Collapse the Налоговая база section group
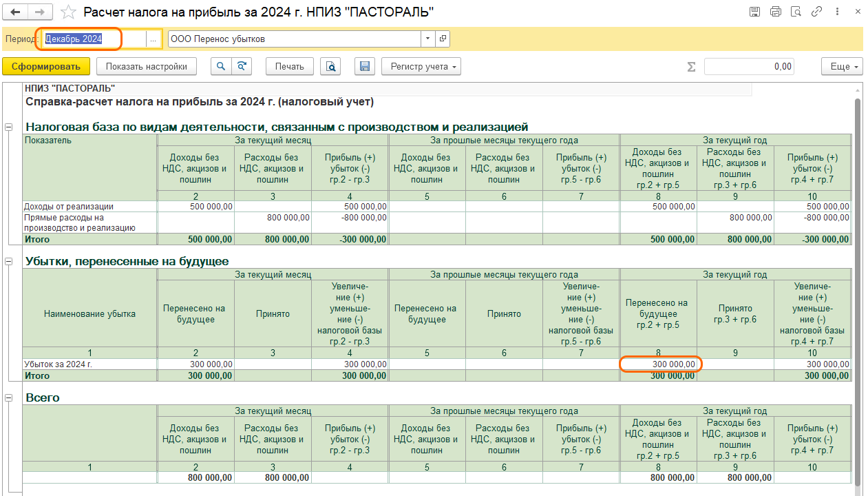This screenshot has width=868, height=496. pos(9,127)
